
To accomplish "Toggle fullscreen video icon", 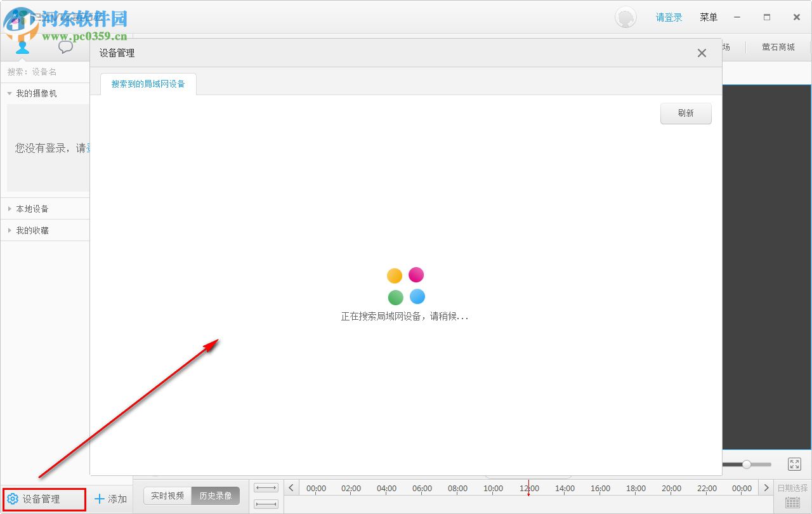I will pyautogui.click(x=794, y=465).
